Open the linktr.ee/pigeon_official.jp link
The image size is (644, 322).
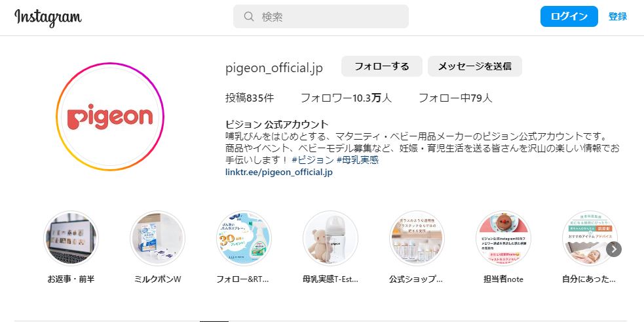pyautogui.click(x=279, y=172)
